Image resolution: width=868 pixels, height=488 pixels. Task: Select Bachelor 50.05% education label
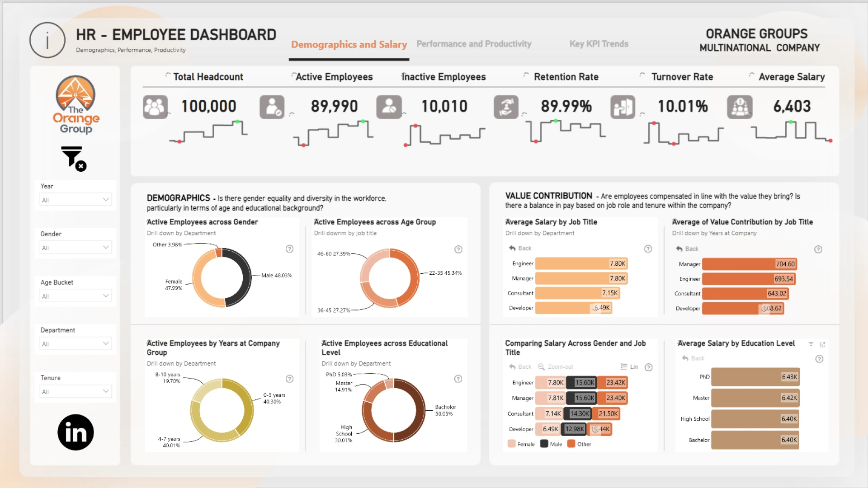(x=445, y=410)
